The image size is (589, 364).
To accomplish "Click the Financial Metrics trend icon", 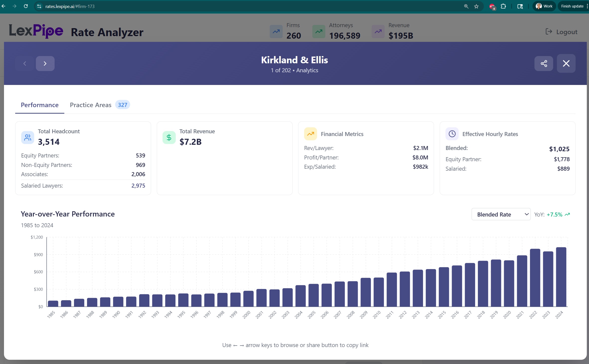I will [x=310, y=134].
